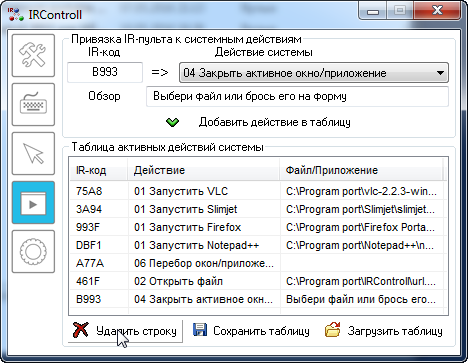The width and height of the screenshot is (468, 363).
Task: Switch to the keyboard actions sidebar tab
Action: coord(33,105)
